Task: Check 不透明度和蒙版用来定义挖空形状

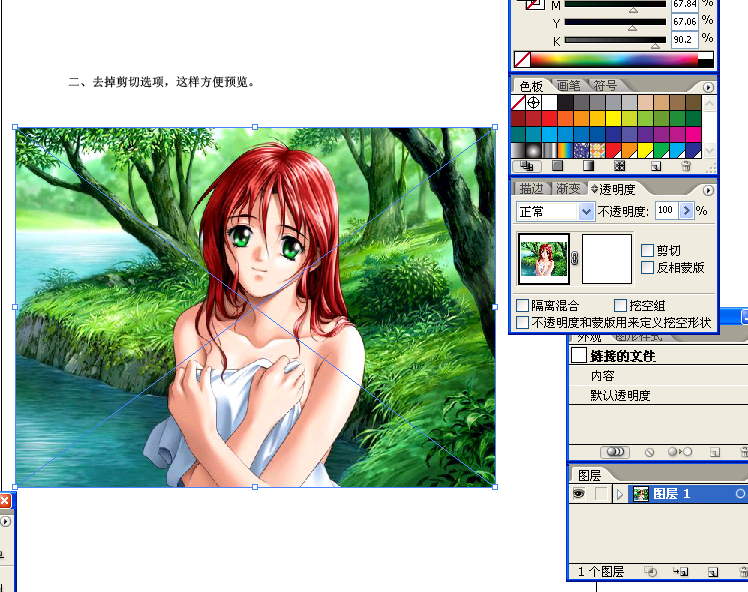Action: point(523,322)
